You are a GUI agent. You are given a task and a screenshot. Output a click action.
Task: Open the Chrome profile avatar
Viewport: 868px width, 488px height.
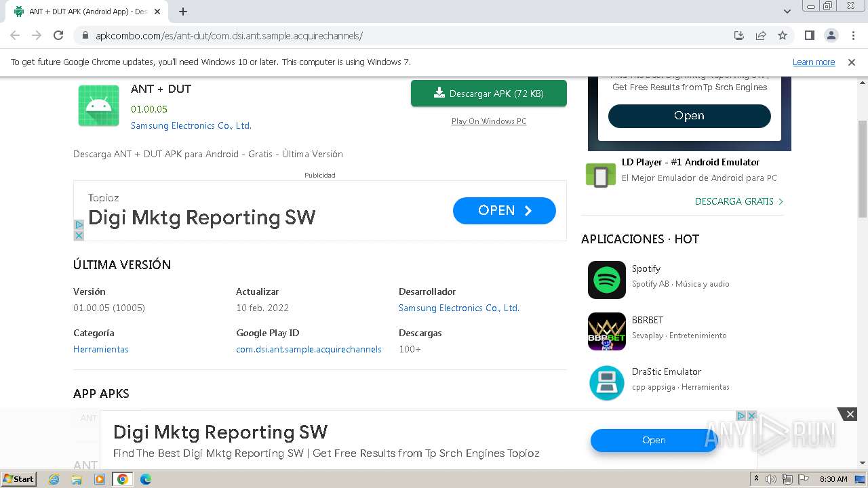pos(831,35)
